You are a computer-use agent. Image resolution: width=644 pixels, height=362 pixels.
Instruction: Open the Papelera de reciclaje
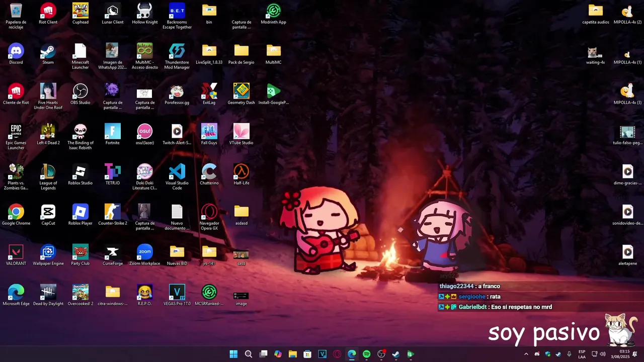[x=16, y=16]
